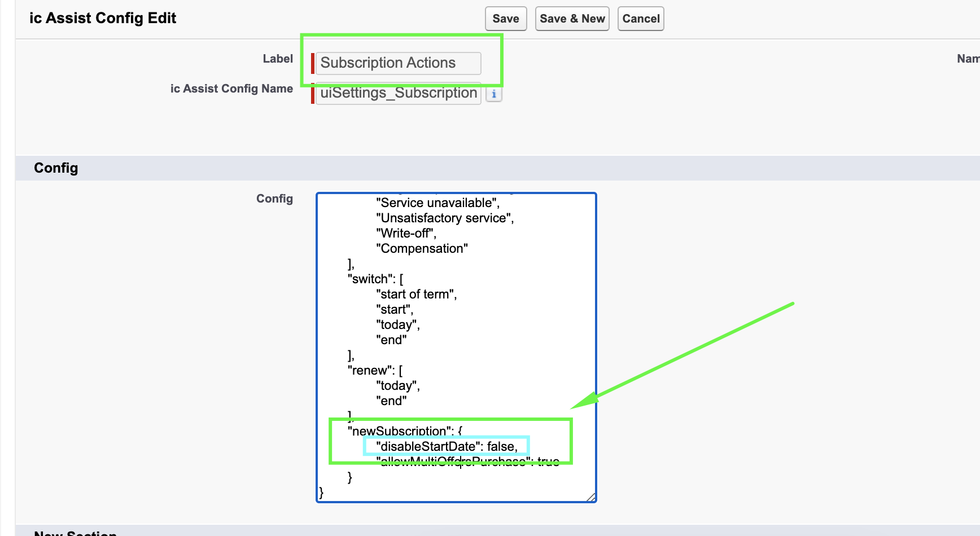
Task: Click "start of term" value in config
Action: pos(416,295)
